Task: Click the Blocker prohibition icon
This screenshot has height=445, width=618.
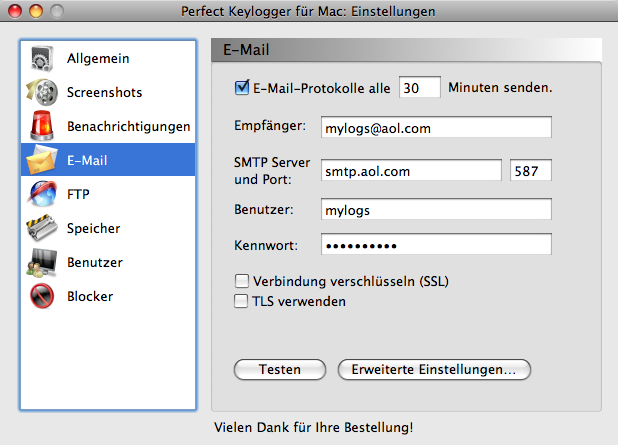Action: (x=42, y=296)
